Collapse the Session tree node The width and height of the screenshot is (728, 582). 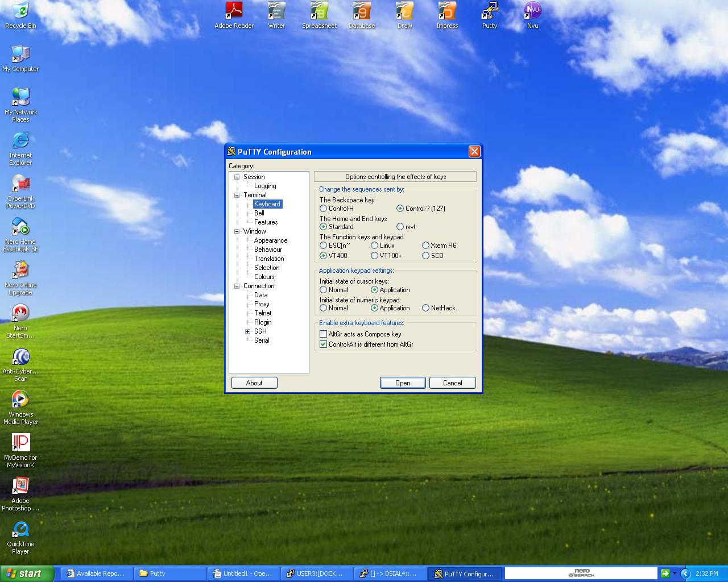pos(237,177)
